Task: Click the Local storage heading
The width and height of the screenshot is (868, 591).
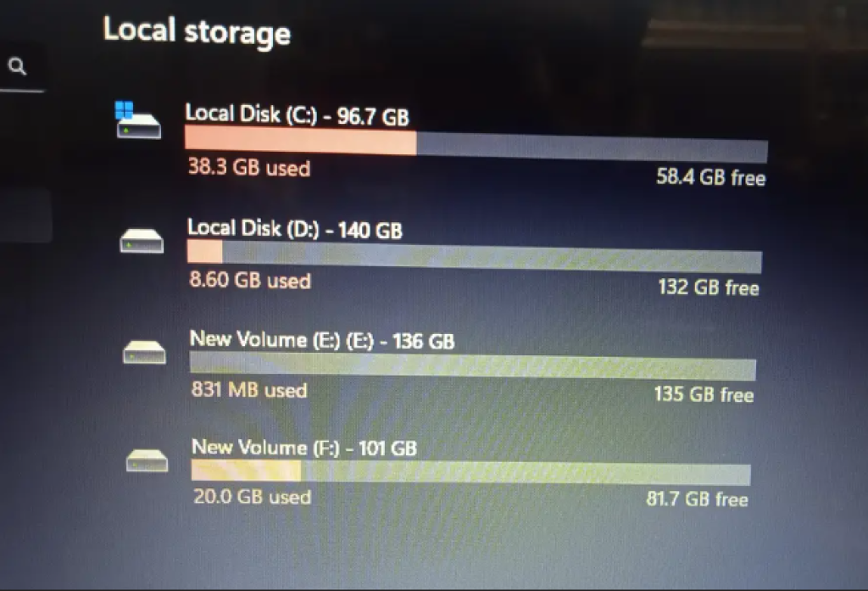Action: pyautogui.click(x=197, y=31)
